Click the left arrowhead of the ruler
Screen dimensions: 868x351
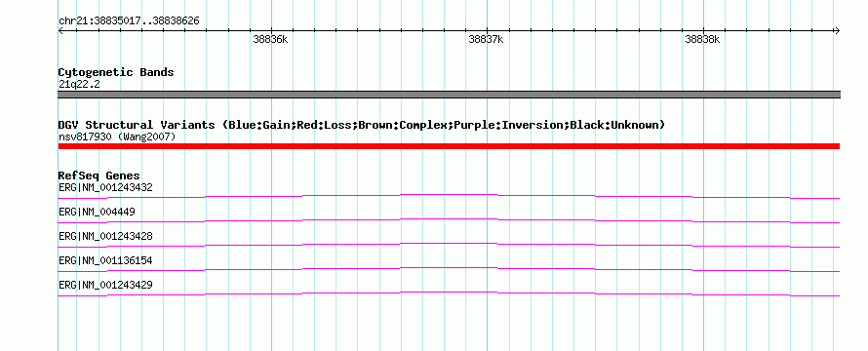coord(60,31)
